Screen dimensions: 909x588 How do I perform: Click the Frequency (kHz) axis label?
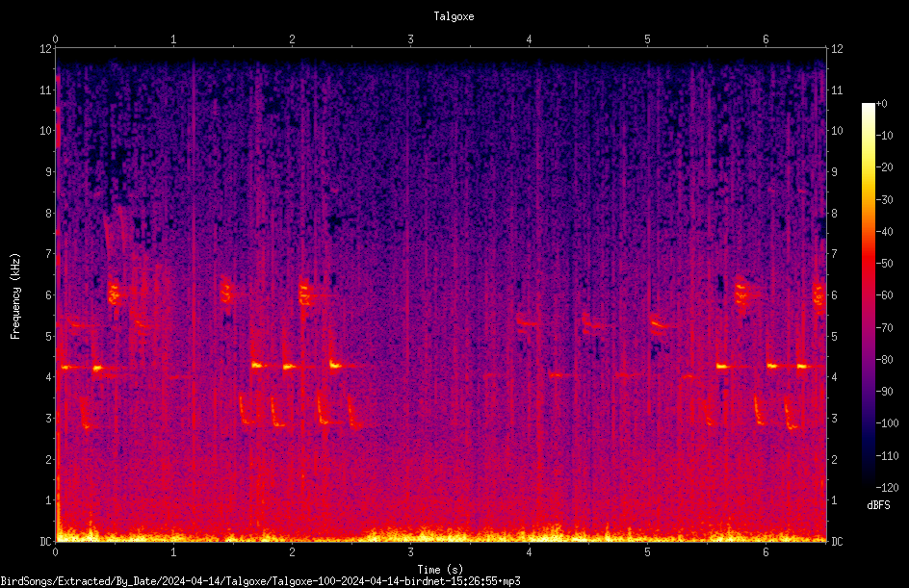[x=15, y=295]
